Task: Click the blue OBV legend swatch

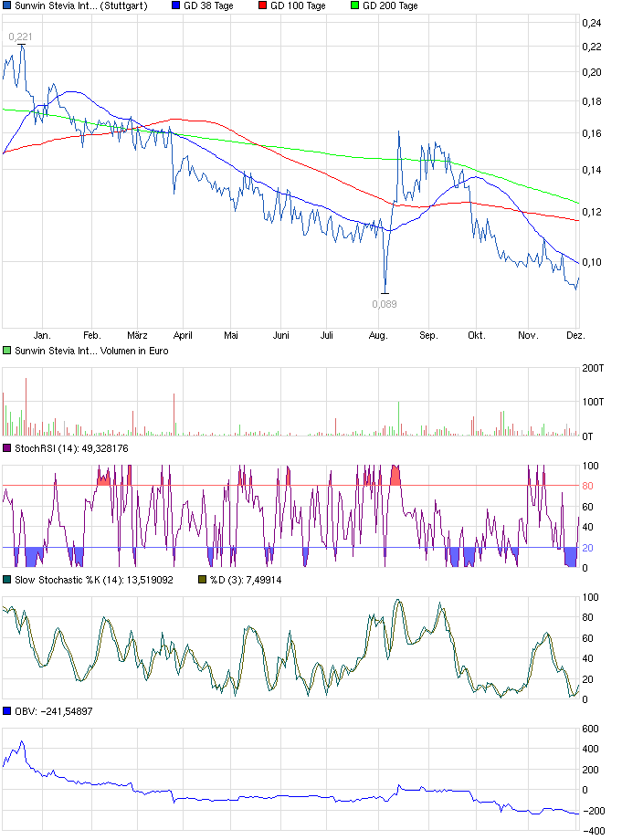Action: 7,711
